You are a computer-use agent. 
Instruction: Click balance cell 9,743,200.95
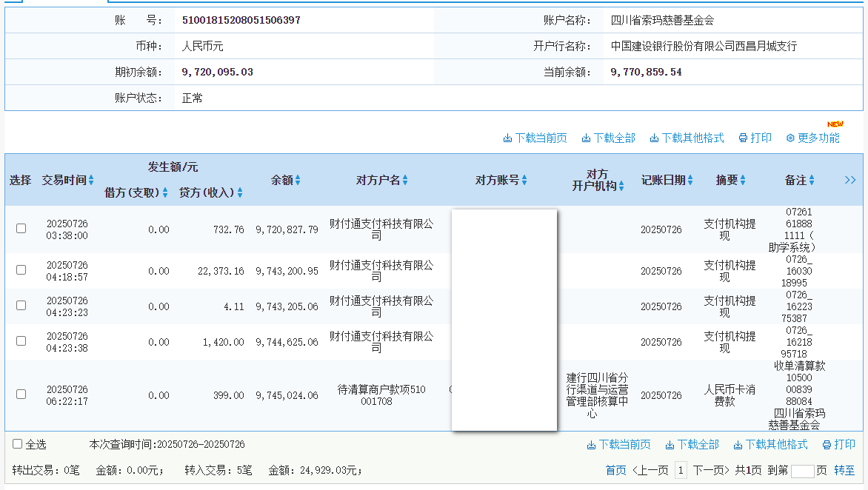287,271
